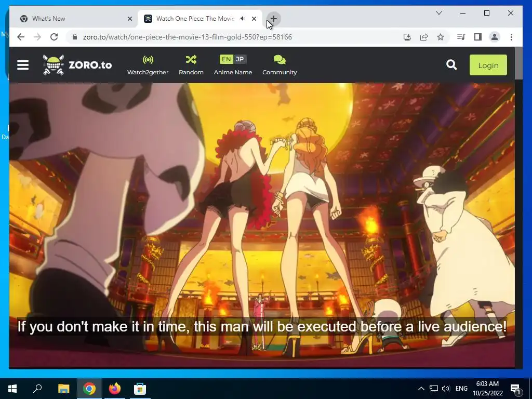Open Chrome three-dot menu
Screen dimensions: 532x399
point(511,37)
